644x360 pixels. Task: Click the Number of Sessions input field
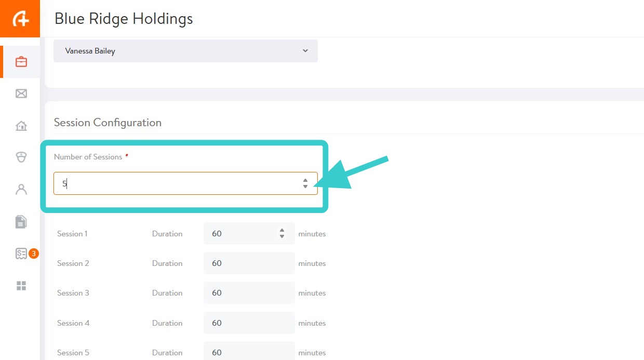point(177,183)
